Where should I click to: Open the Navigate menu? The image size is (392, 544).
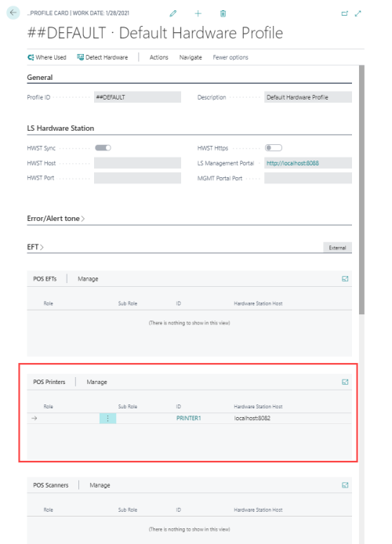(x=191, y=57)
